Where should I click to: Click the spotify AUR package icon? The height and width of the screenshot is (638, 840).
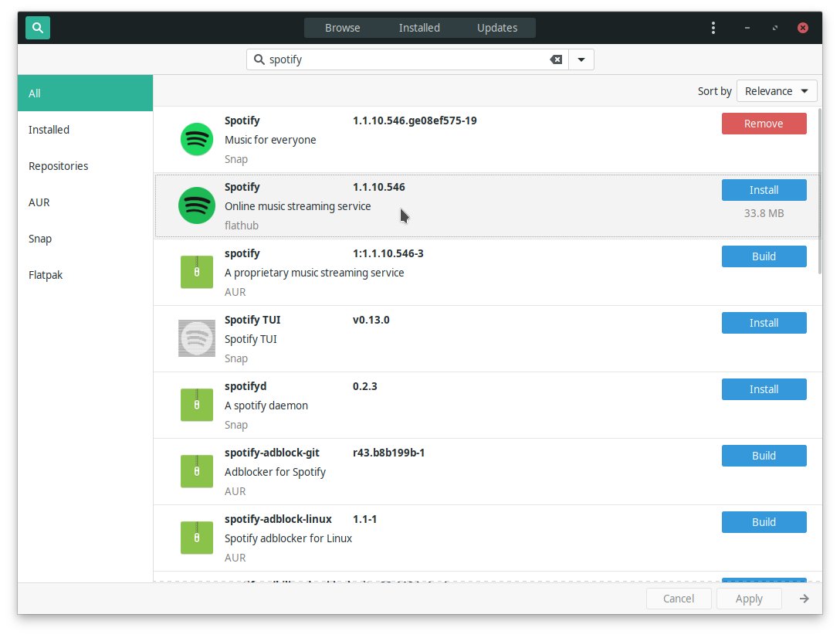click(x=197, y=272)
